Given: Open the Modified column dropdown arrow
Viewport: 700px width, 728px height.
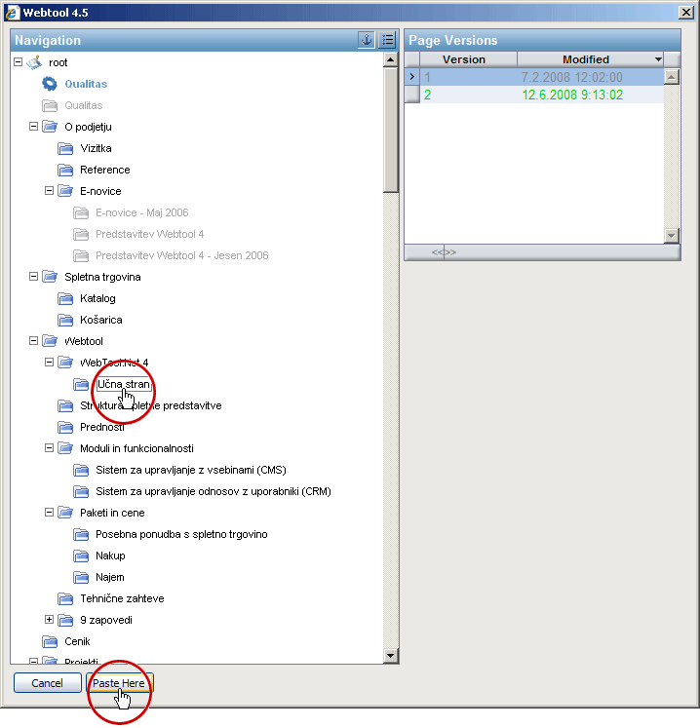Looking at the screenshot, I should tap(658, 59).
